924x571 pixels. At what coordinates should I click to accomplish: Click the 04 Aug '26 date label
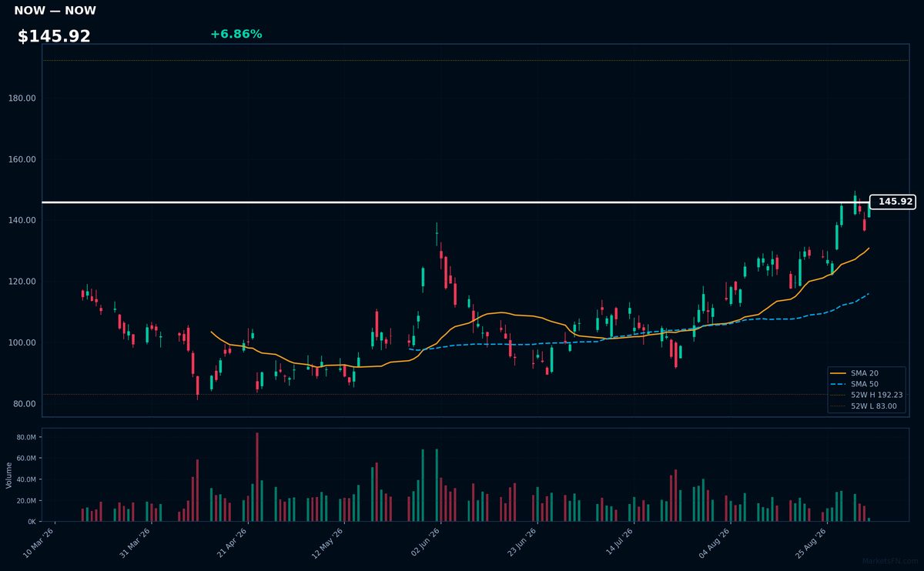coord(713,543)
